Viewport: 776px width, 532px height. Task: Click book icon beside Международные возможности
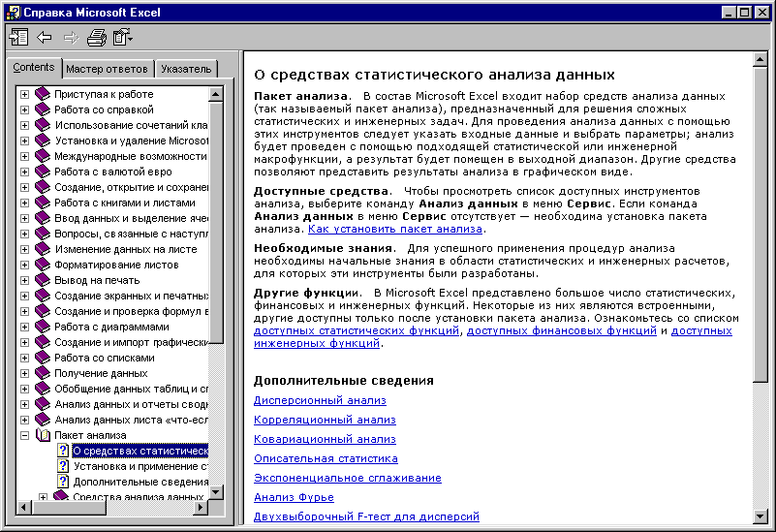coord(43,156)
